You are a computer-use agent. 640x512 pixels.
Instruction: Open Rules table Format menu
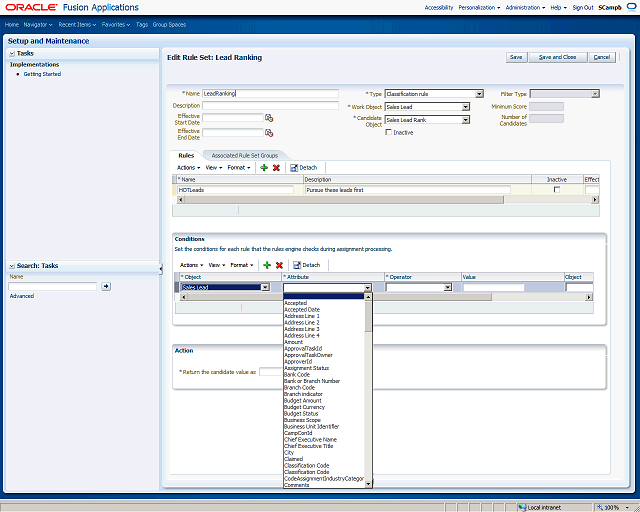[239, 168]
